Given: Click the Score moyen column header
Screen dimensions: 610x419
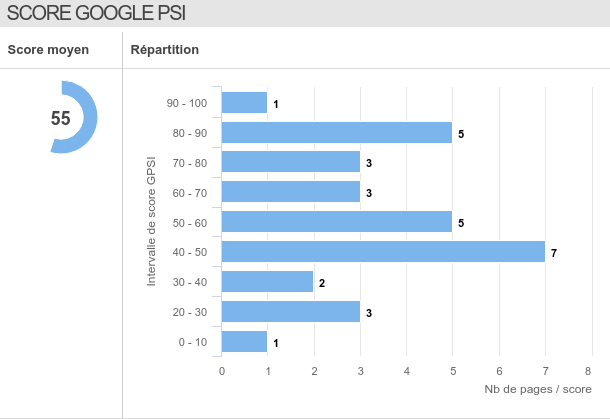Looking at the screenshot, I should point(48,50).
